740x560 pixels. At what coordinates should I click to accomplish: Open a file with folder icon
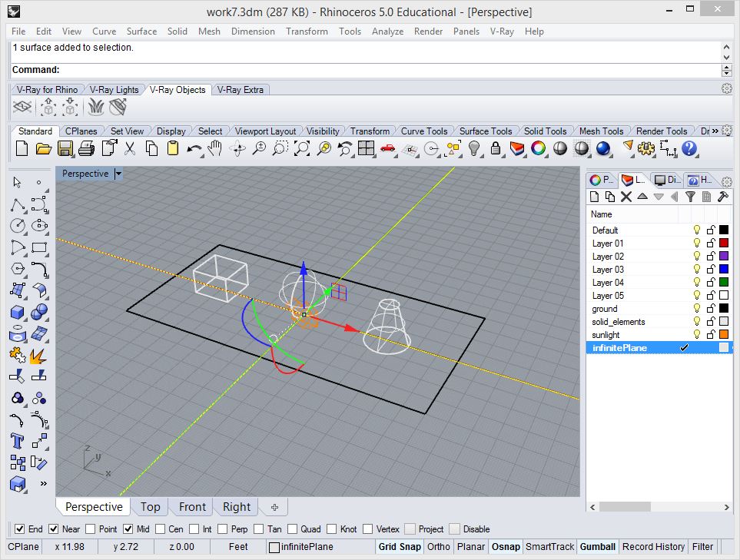pos(44,149)
